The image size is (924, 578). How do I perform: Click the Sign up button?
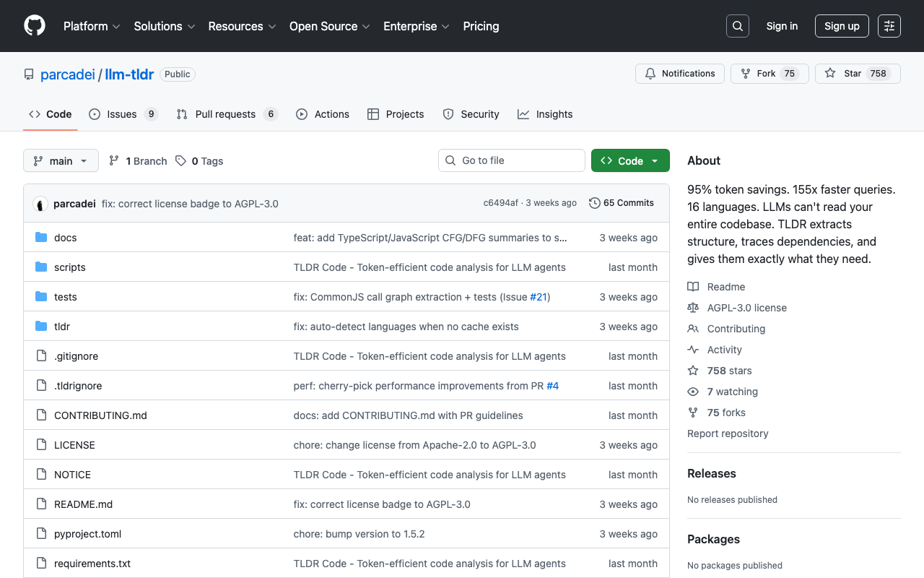pyautogui.click(x=842, y=25)
